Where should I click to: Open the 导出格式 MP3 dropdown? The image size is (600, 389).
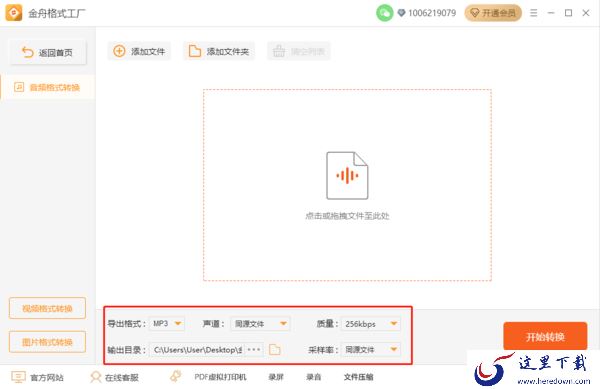click(x=167, y=324)
